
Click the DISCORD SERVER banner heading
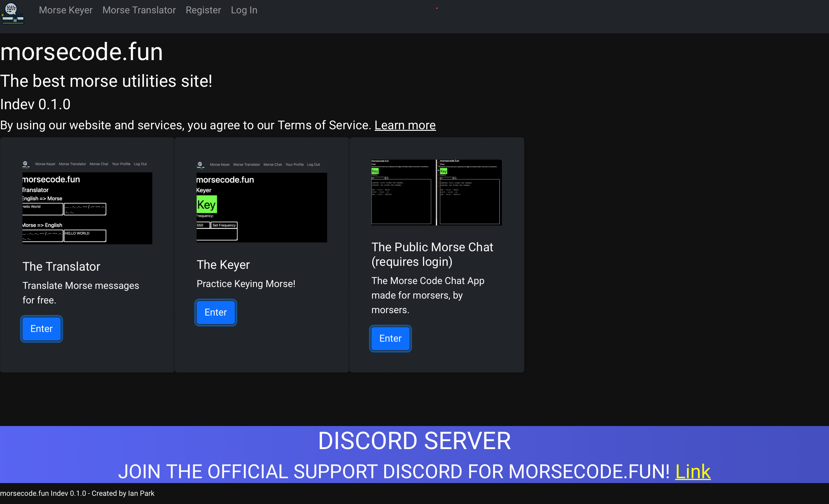pos(414,441)
